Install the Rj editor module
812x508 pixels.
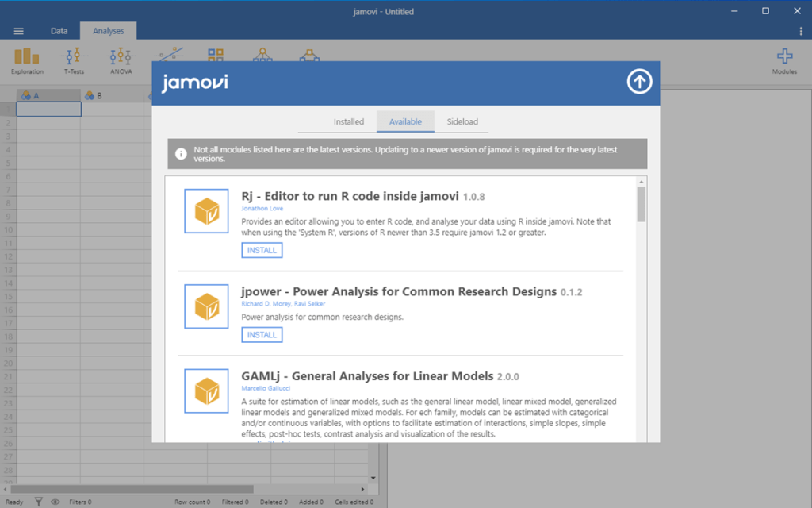click(x=262, y=250)
